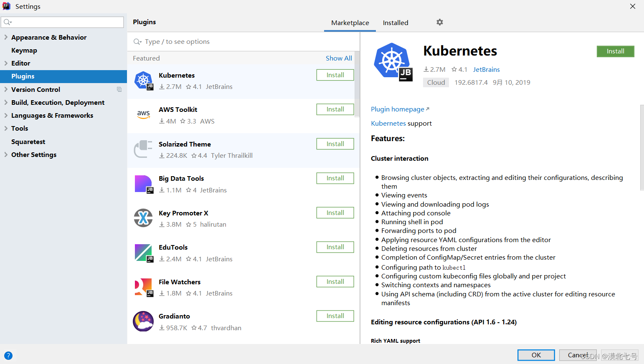Expand the Languages & Frameworks node
Viewport: 644px width, 364px height.
click(x=6, y=115)
